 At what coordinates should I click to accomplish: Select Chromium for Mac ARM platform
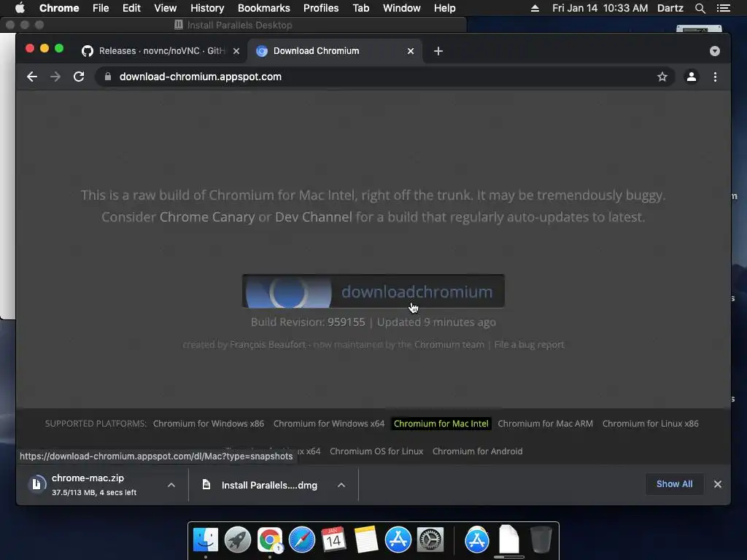click(x=545, y=424)
